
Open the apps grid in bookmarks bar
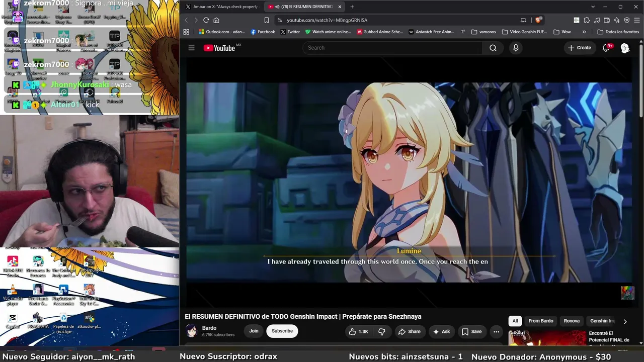coord(186,32)
